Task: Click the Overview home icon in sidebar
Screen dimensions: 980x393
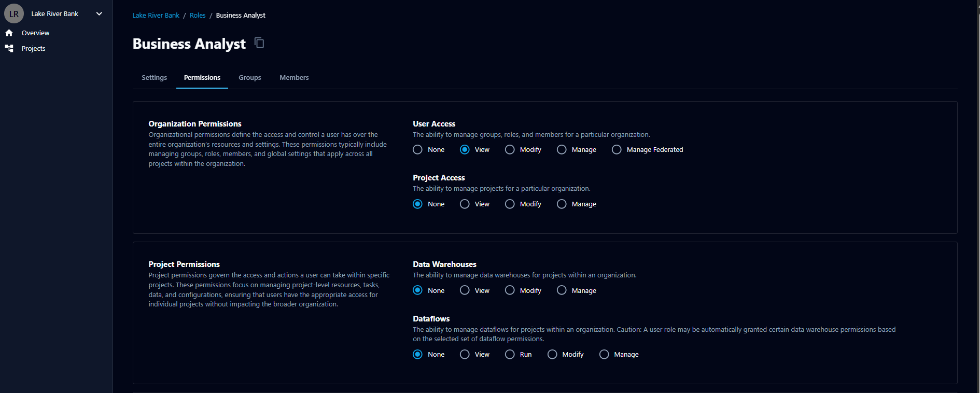Action: tap(9, 33)
